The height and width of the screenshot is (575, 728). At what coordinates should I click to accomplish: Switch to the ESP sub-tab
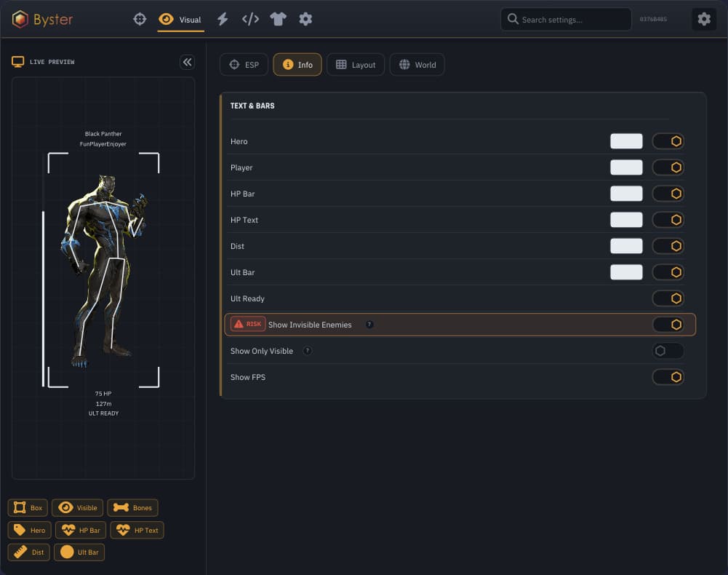click(244, 65)
